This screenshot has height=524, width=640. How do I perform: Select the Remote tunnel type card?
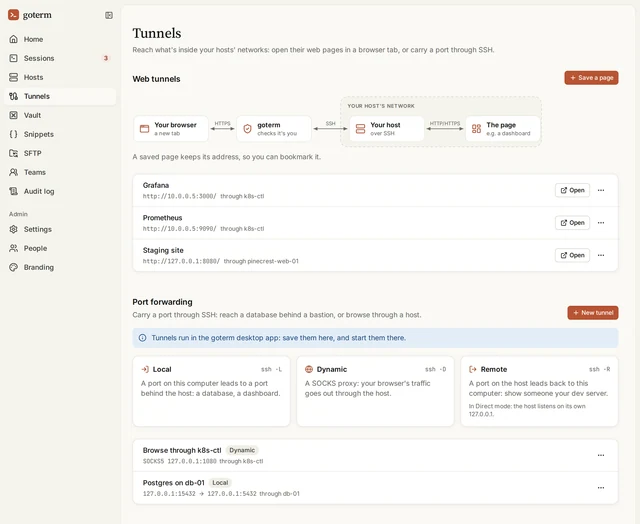tap(539, 391)
